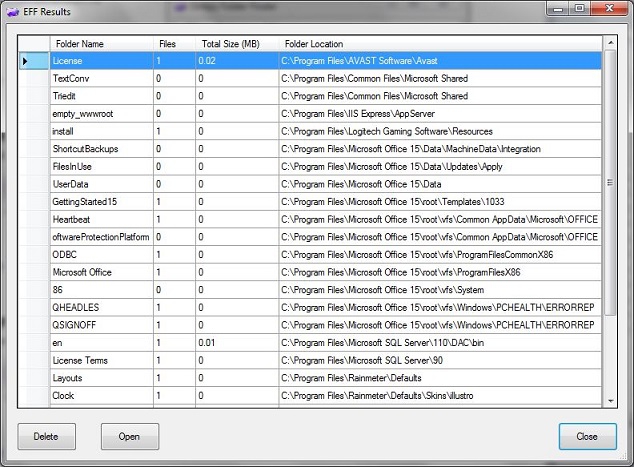The image size is (634, 467).
Task: Sort by Files column header
Action: pyautogui.click(x=174, y=44)
